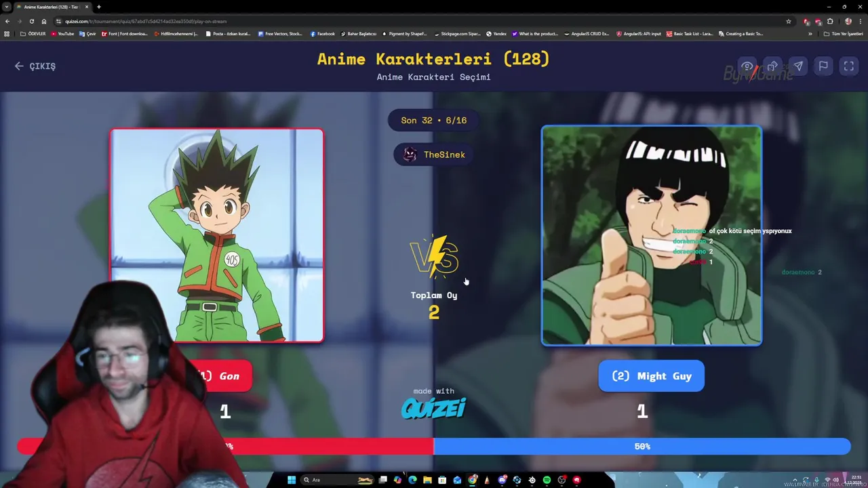Switch to the Anime Karakterleri (128) browser tab
The image size is (868, 488).
click(52, 7)
